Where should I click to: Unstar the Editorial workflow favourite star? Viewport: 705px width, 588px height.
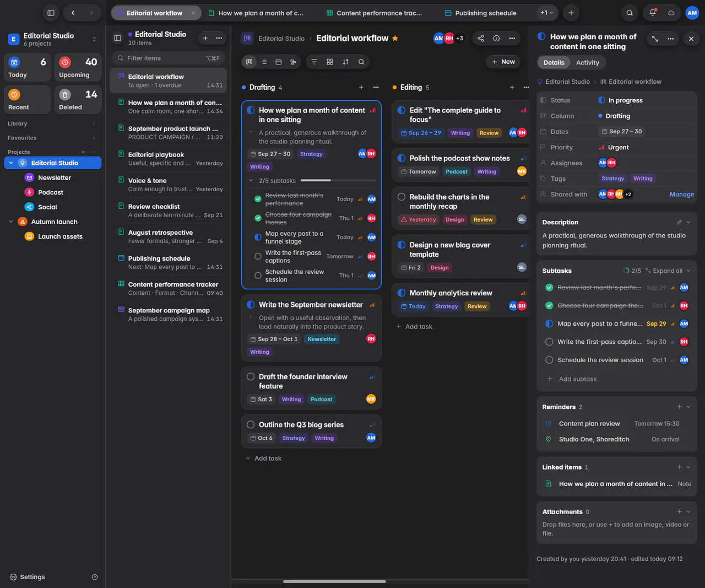[395, 39]
